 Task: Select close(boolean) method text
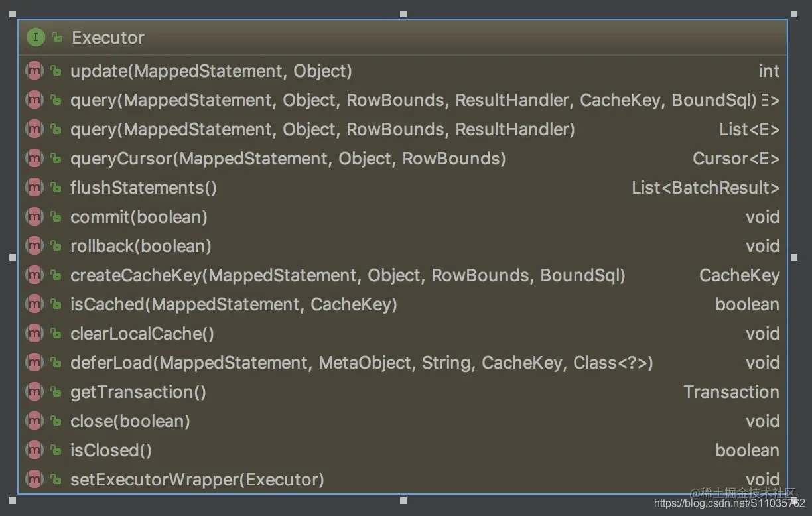coord(130,421)
